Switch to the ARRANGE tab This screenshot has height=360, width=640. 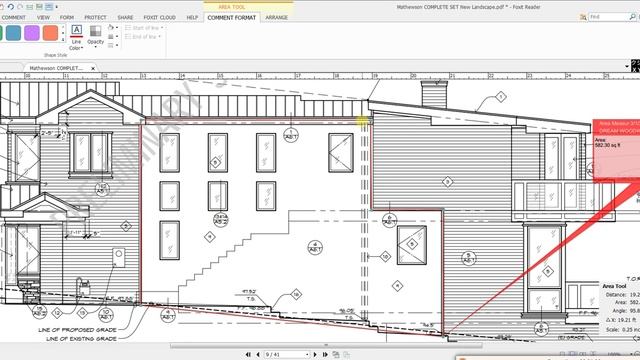coord(276,18)
